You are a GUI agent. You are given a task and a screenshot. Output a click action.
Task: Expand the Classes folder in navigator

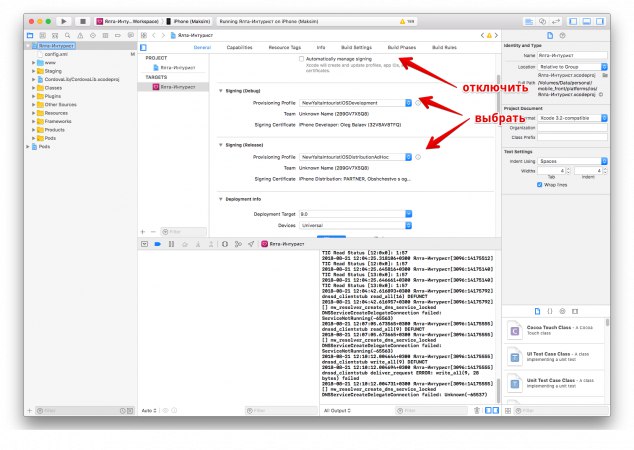coord(34,88)
